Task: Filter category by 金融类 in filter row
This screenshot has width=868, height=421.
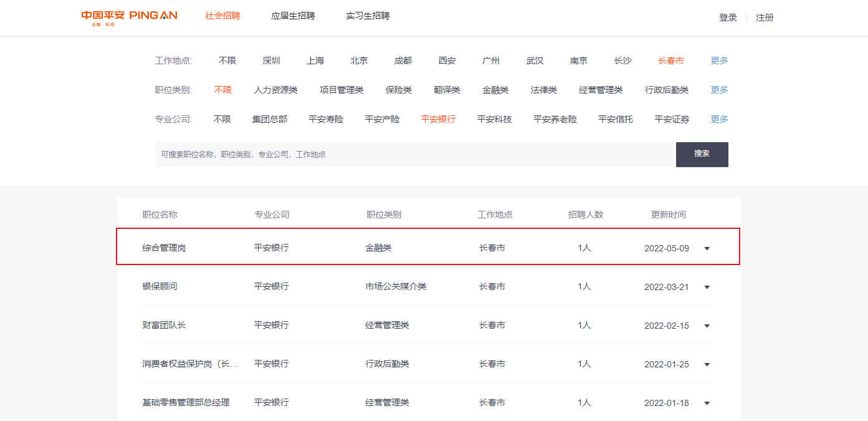Action: tap(495, 90)
